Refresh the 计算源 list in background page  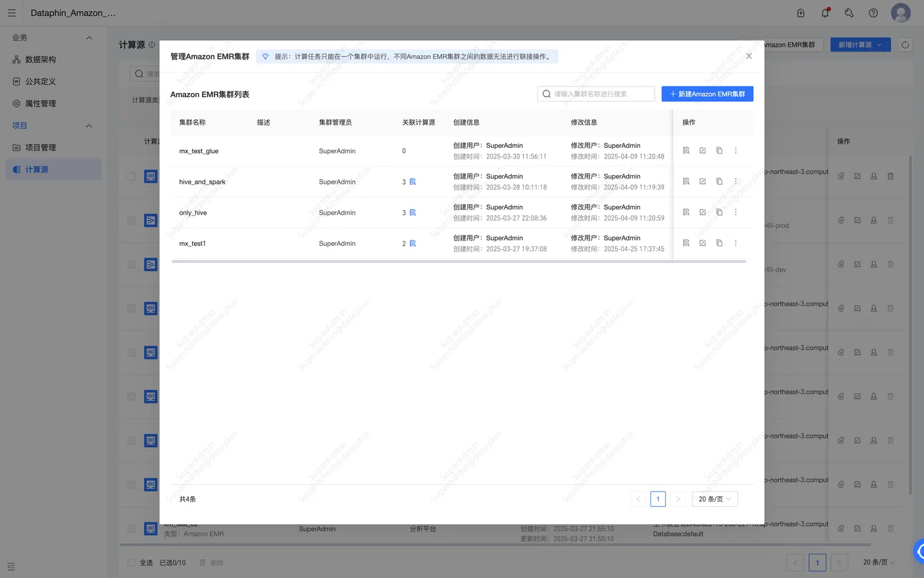coord(906,44)
